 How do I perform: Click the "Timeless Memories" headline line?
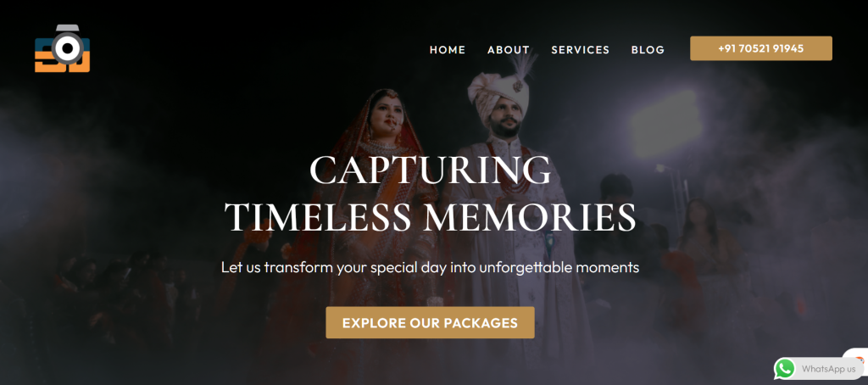pyautogui.click(x=431, y=216)
